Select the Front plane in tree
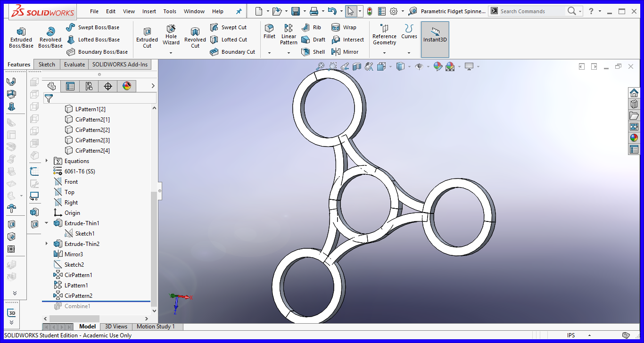Viewport: 644px width, 343px height. (66, 182)
